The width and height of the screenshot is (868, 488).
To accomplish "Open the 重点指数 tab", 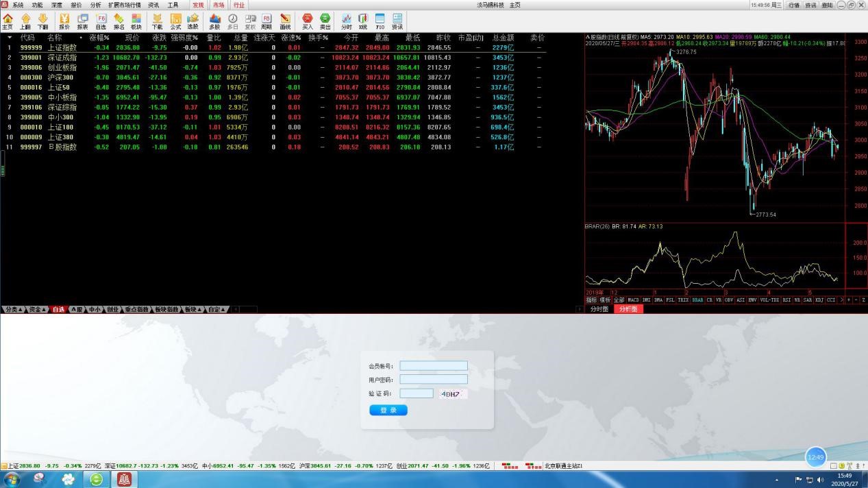I will pos(136,309).
